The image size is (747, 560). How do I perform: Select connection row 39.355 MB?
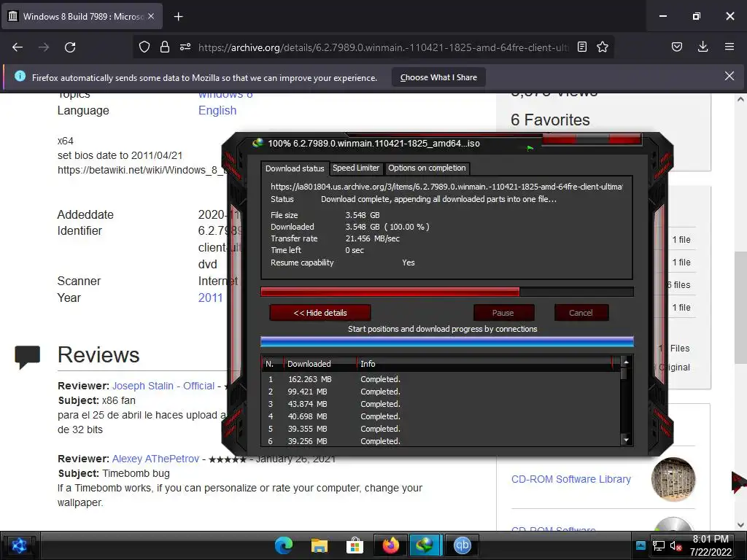(441, 429)
